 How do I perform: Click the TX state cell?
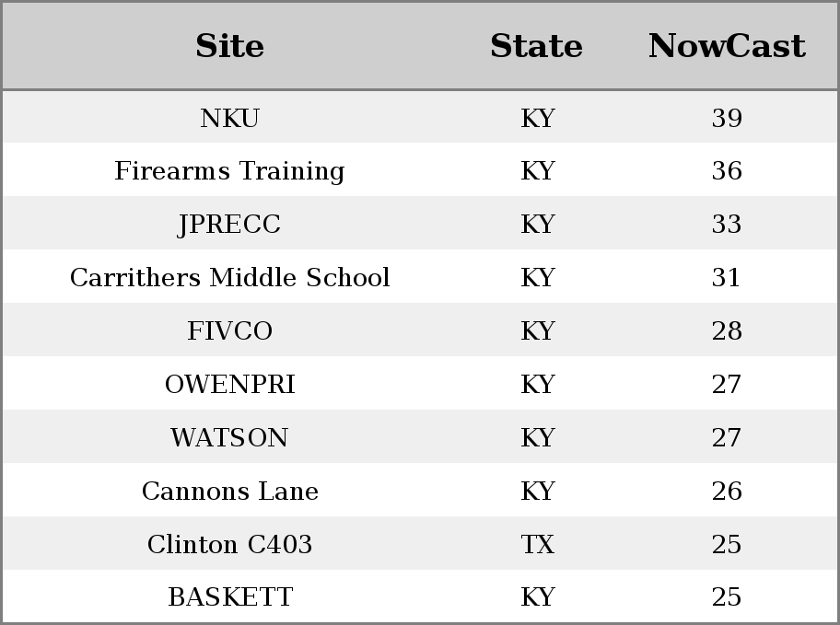tap(537, 544)
